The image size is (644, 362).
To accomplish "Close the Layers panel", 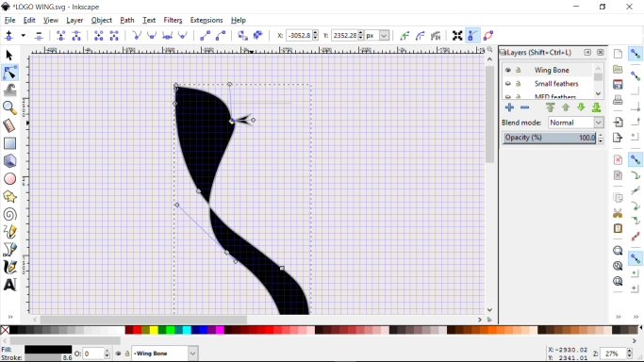I will (601, 53).
